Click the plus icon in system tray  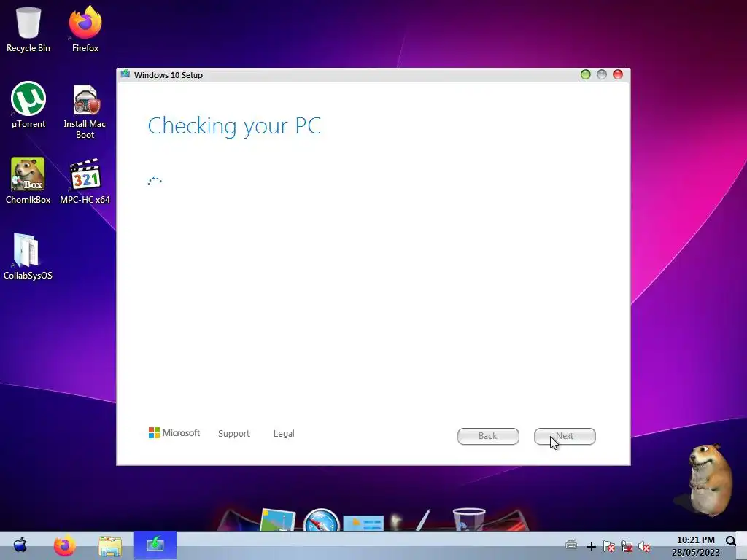[x=591, y=547]
